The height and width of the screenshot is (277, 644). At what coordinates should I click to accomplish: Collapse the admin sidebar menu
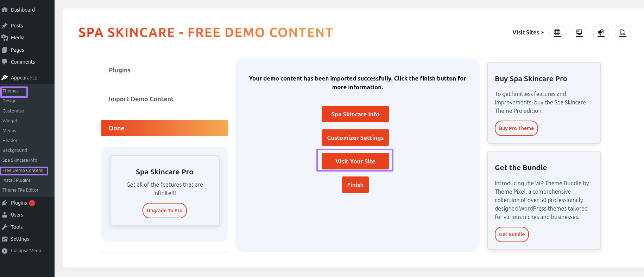[x=21, y=251]
